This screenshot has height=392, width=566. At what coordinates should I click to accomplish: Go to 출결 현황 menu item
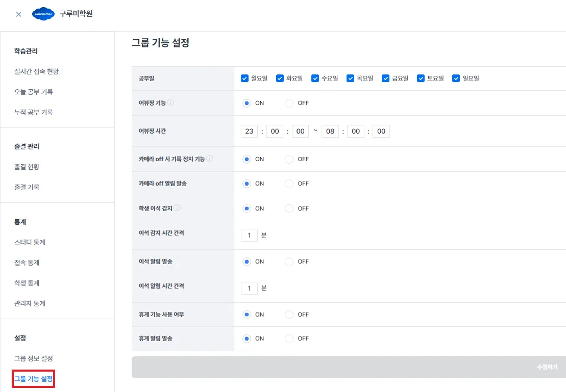27,167
